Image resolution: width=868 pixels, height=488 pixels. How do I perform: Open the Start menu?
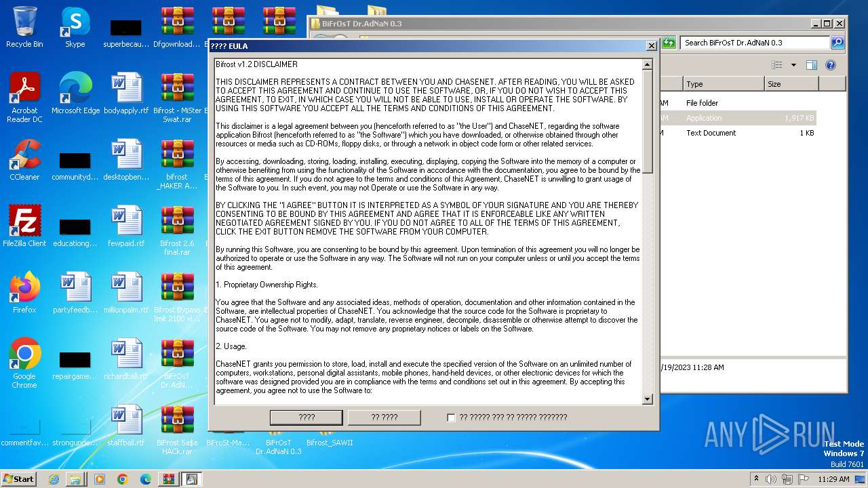pyautogui.click(x=19, y=479)
